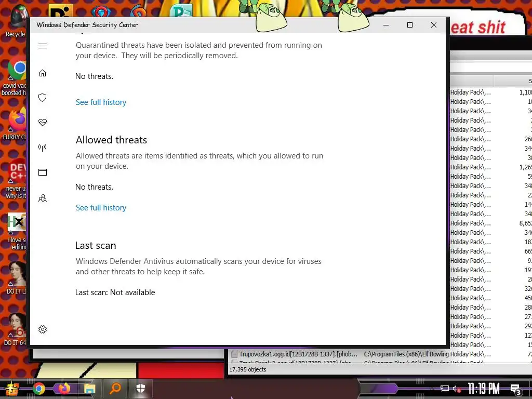
Task: Open Firewall & network protection antenna icon
Action: click(x=43, y=147)
